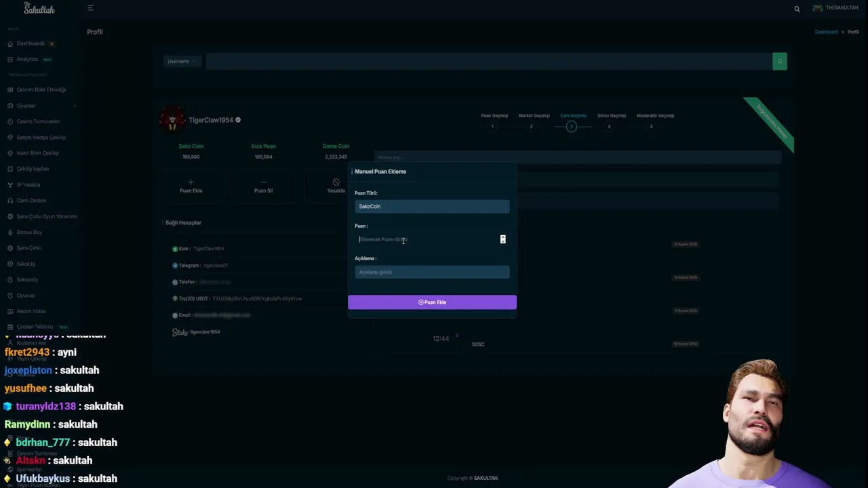Screen dimensions: 868x488
Task: Click the Canlı Destek headset icon
Action: click(x=10, y=201)
